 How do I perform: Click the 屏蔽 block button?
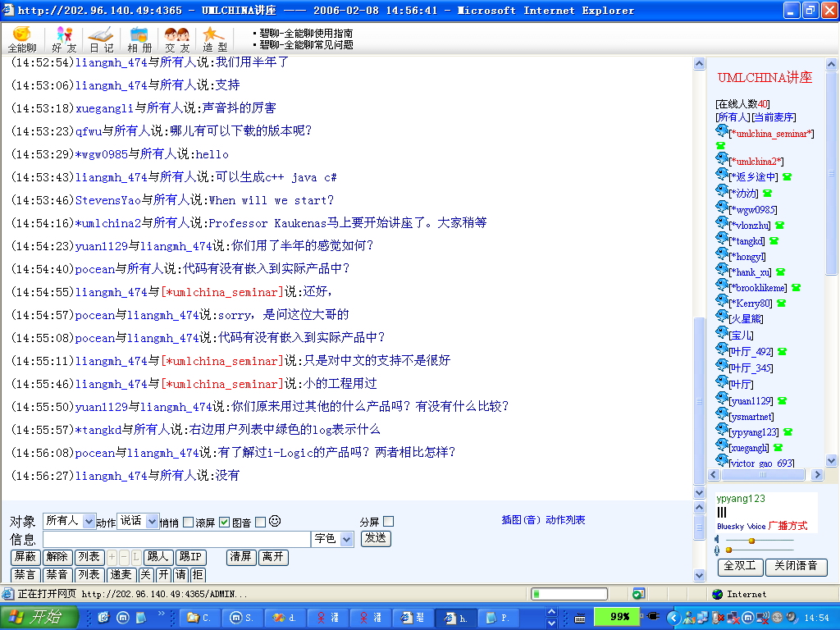click(x=25, y=557)
